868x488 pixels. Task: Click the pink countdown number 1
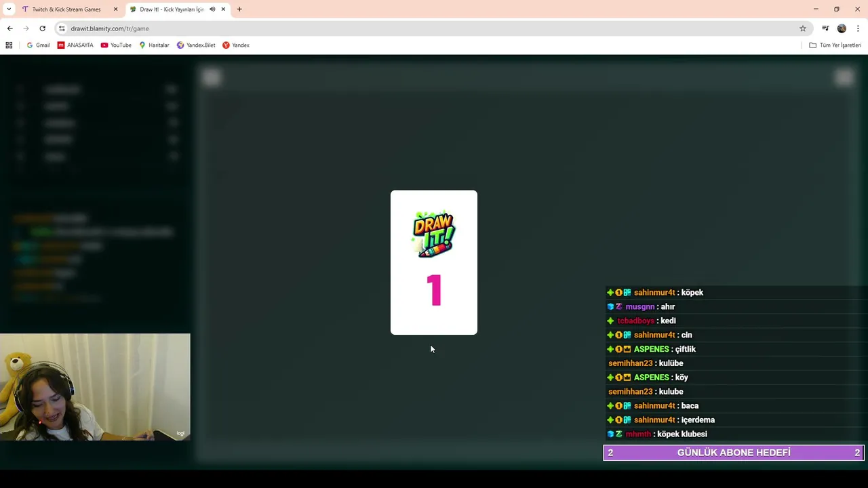[434, 291]
